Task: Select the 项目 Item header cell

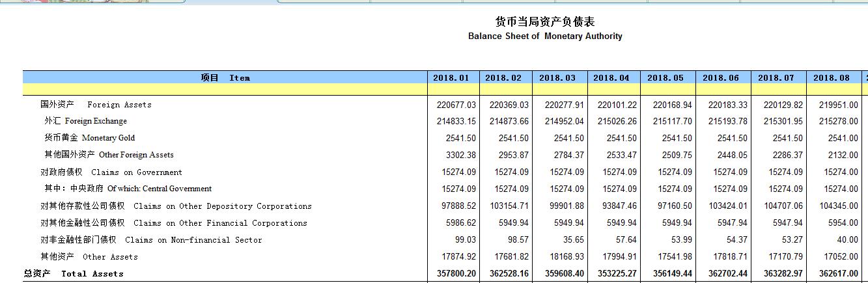Action: pyautogui.click(x=225, y=77)
